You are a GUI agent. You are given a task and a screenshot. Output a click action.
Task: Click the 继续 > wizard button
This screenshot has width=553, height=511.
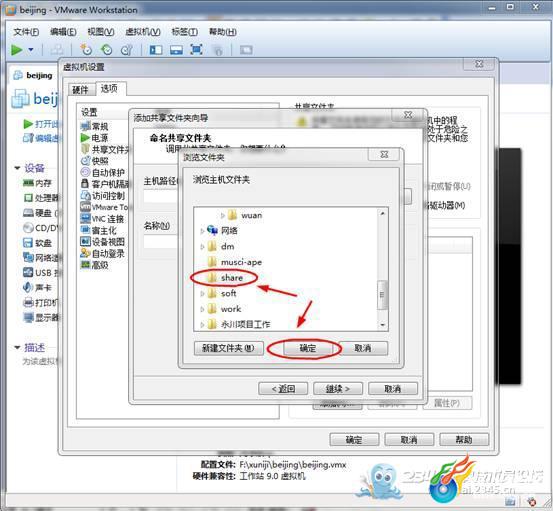click(x=338, y=389)
